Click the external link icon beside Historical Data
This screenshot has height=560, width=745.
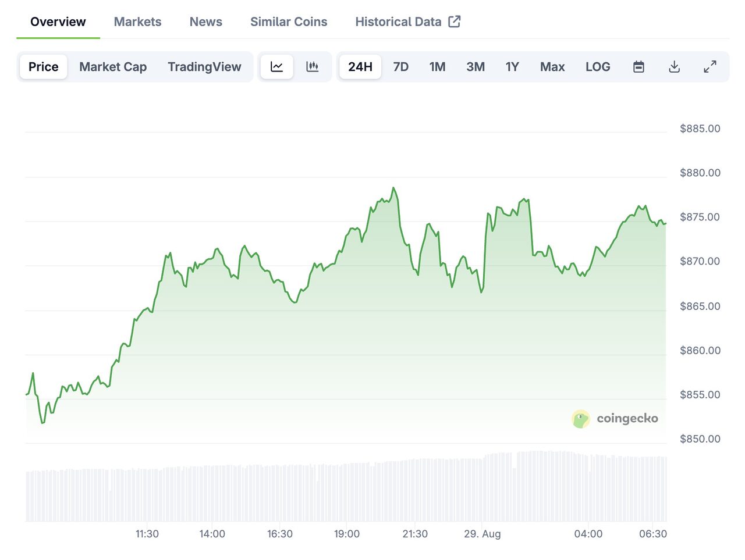coord(455,22)
